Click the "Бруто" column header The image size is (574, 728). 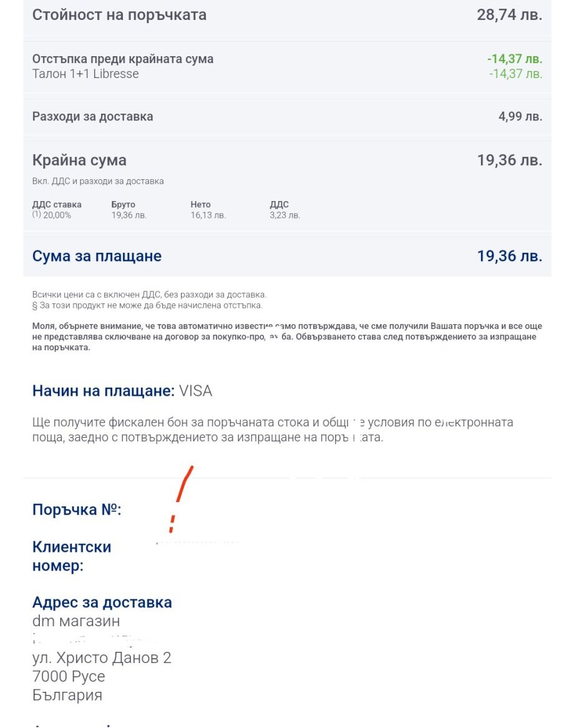(123, 204)
